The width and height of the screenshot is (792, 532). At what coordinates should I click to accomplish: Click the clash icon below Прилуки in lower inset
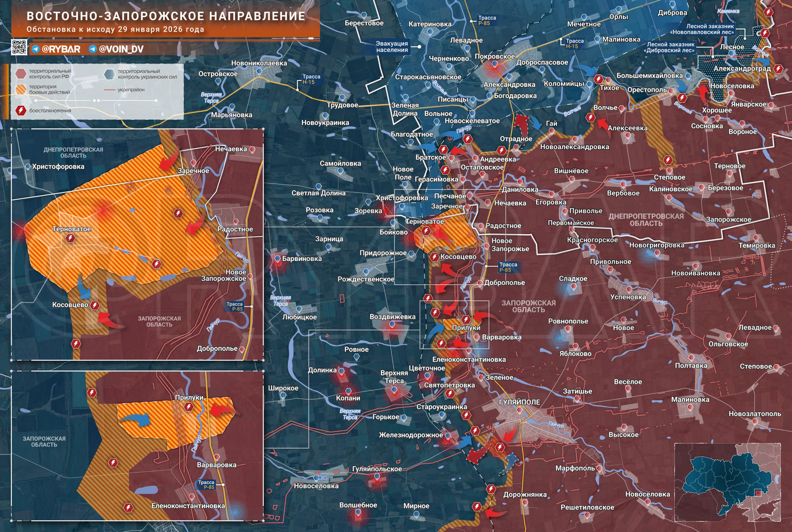(189, 407)
